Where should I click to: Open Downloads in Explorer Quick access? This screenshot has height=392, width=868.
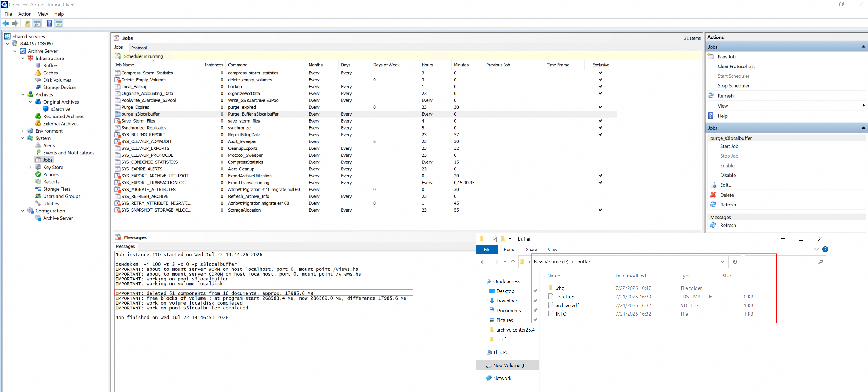click(x=508, y=301)
